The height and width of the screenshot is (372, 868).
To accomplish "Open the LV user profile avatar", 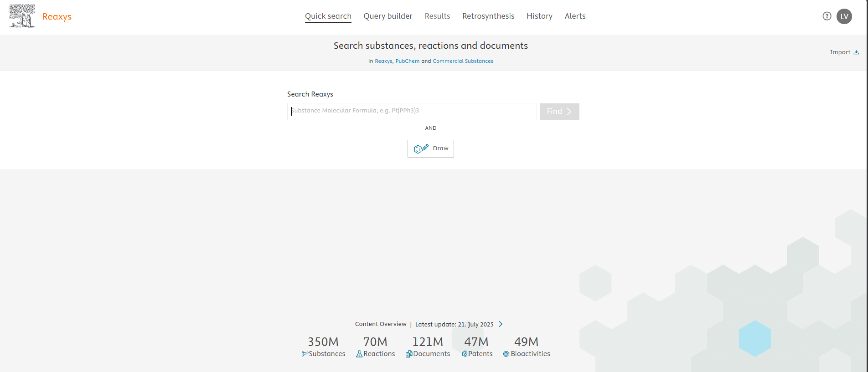I will tap(844, 16).
